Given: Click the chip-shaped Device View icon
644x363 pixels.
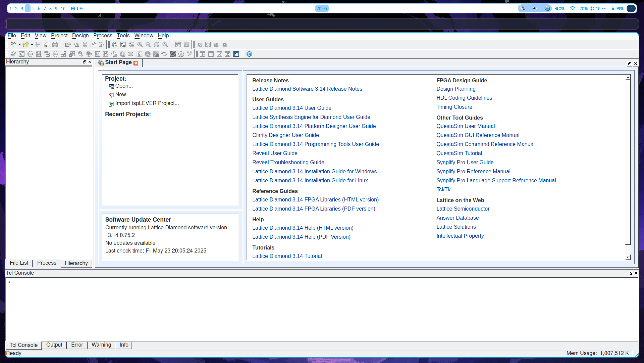Looking at the screenshot, I should point(30,54).
